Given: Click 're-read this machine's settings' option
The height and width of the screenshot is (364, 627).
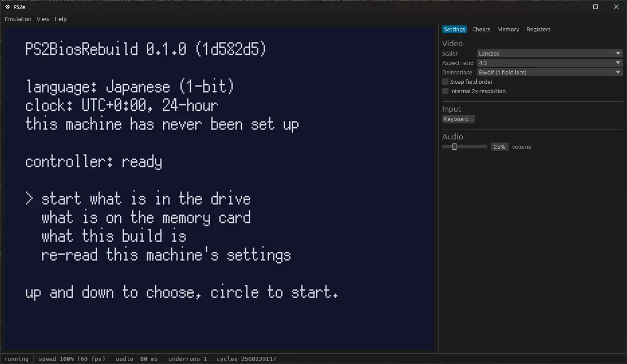Looking at the screenshot, I should click(166, 255).
